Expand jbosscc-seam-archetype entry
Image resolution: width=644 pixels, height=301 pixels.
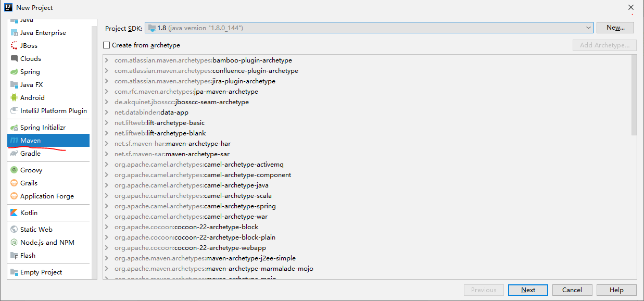107,102
